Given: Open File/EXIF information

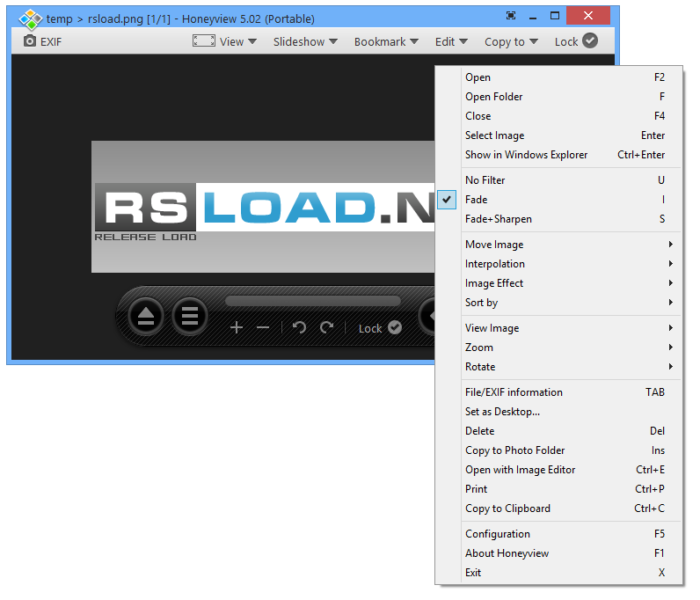Looking at the screenshot, I should tap(559, 392).
